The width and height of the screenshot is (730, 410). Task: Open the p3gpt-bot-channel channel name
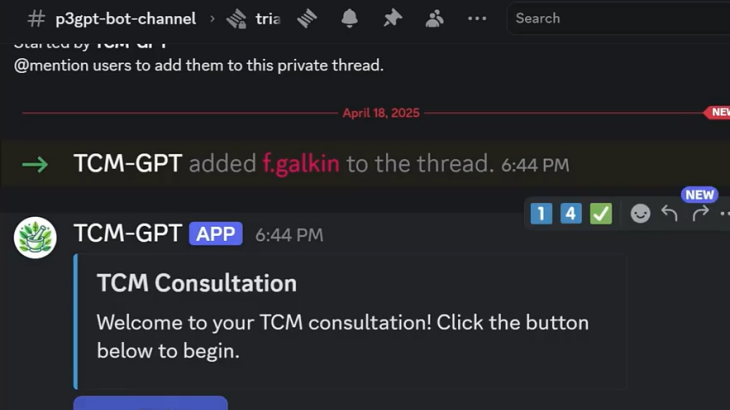coord(126,19)
